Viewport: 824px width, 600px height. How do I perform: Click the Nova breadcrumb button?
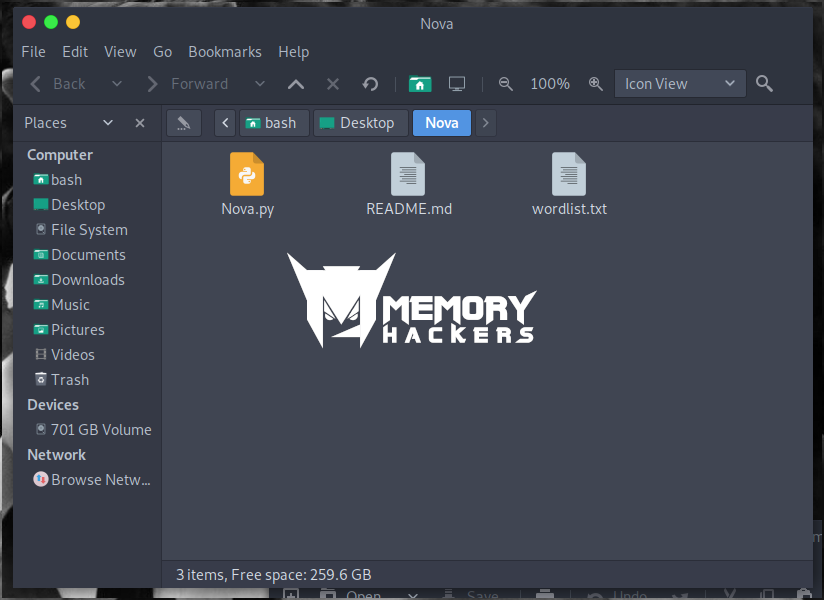tap(442, 123)
